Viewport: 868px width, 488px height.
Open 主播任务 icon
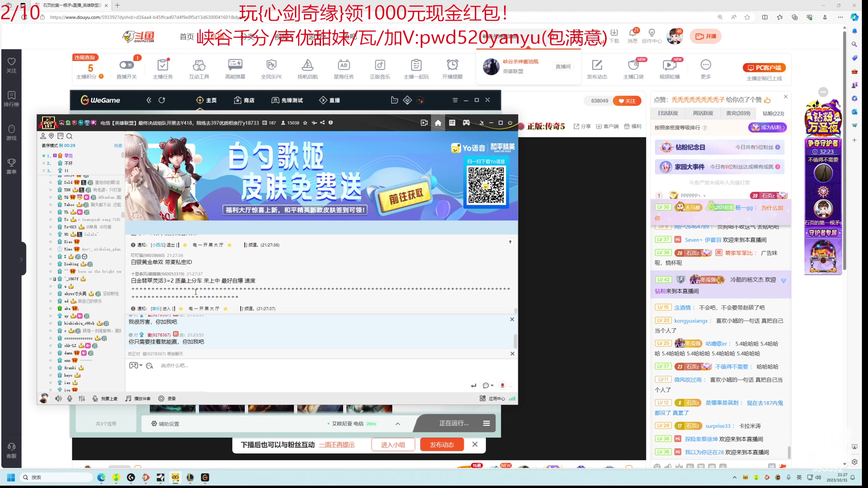[x=163, y=64]
